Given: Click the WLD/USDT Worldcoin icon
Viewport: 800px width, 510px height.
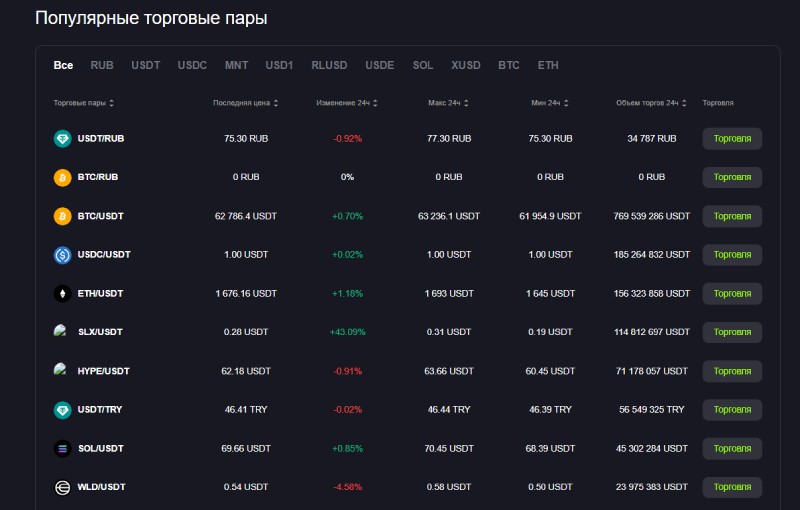Looking at the screenshot, I should pos(62,488).
